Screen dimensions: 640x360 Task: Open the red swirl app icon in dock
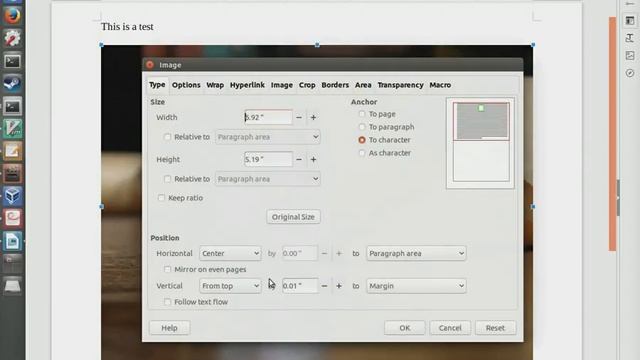coord(12,219)
